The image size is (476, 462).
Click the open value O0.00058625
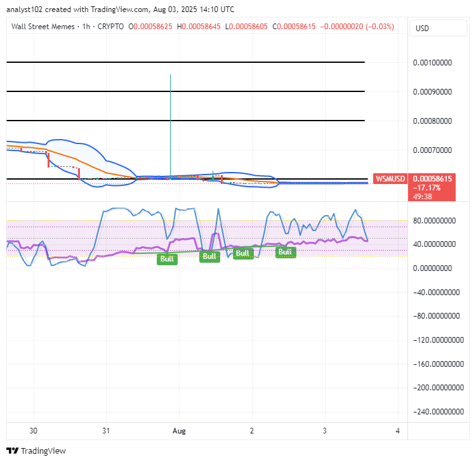(x=150, y=27)
